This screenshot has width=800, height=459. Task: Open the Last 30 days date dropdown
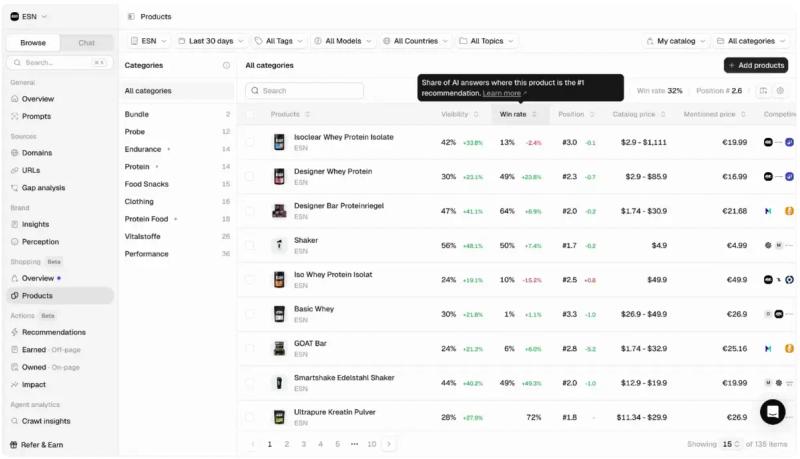210,41
